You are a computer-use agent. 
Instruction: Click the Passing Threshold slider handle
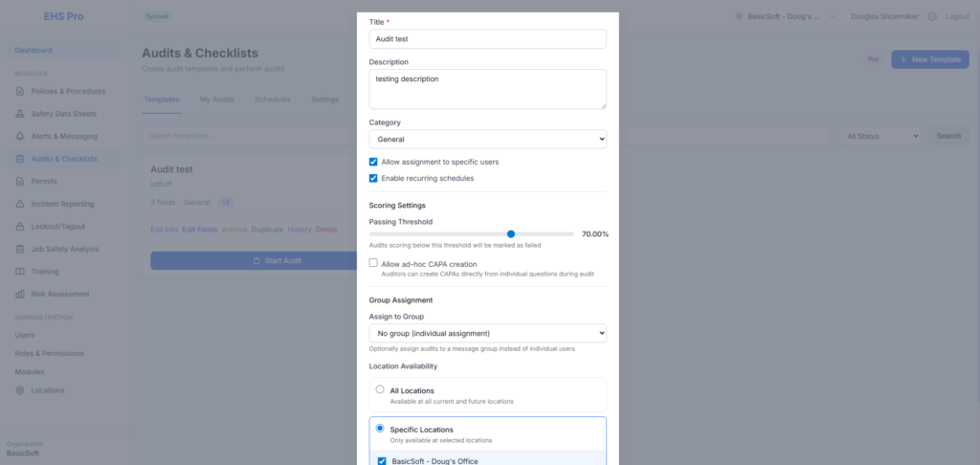click(511, 233)
